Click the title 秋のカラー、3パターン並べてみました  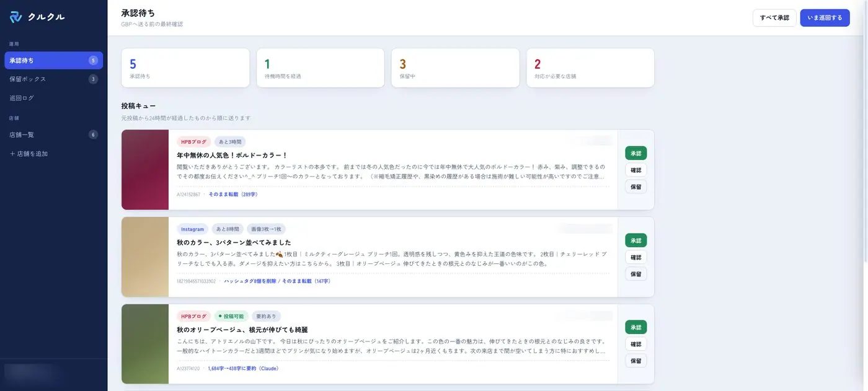234,242
